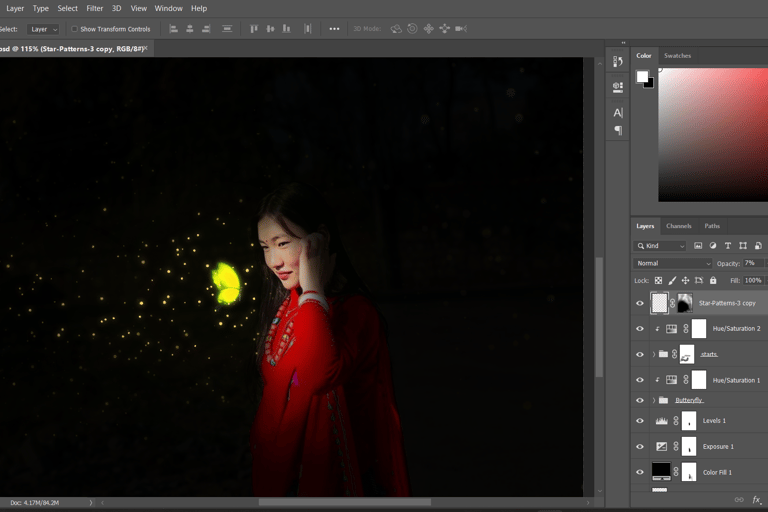
Task: Click align bottom edges icon
Action: coord(287,29)
